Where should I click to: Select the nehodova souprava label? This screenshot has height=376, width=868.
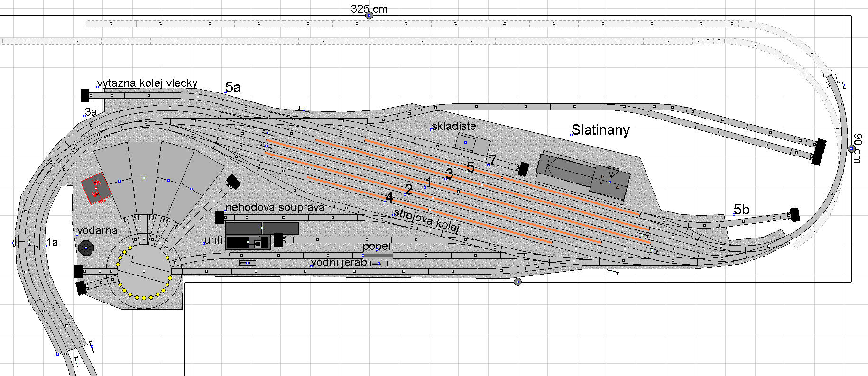point(275,207)
